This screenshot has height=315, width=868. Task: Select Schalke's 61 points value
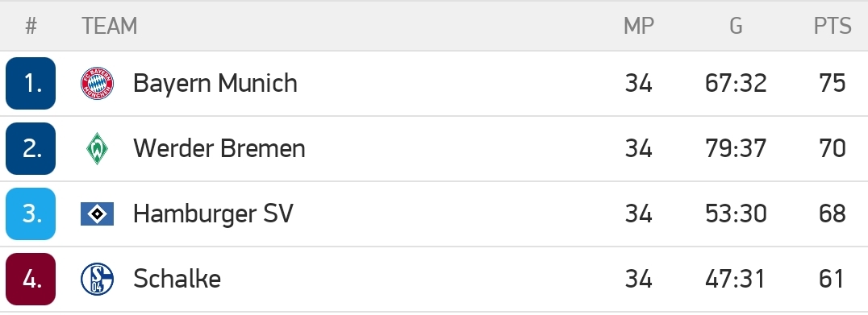tap(832, 279)
